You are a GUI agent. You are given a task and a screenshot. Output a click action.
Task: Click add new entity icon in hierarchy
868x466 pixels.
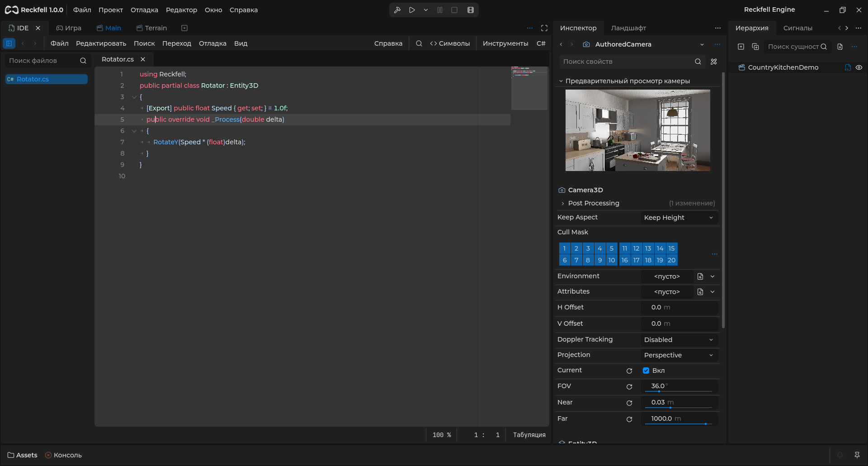[x=741, y=47]
